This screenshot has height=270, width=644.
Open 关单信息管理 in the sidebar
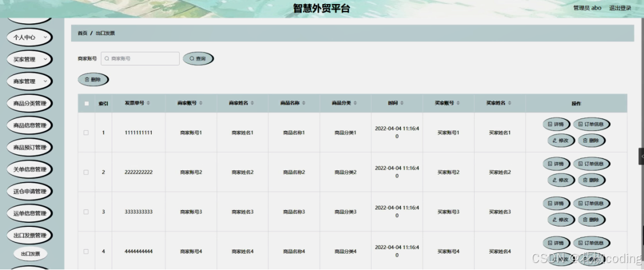point(29,169)
